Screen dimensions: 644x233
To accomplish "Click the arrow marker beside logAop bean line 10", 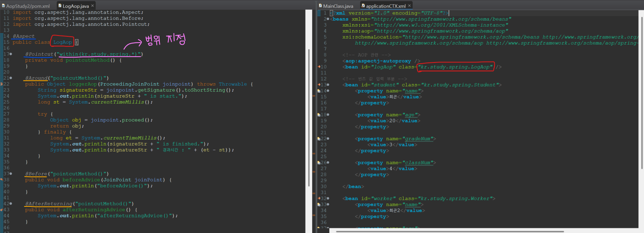I will tap(319, 67).
